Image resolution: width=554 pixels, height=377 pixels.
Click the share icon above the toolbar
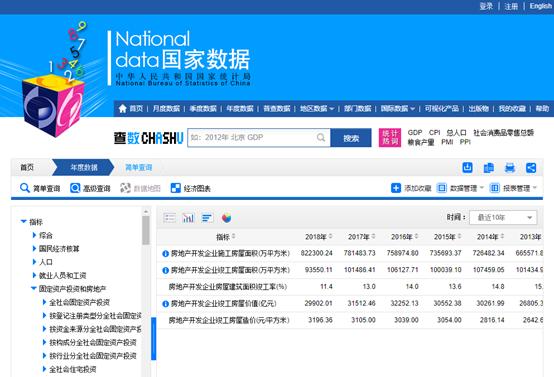531,167
